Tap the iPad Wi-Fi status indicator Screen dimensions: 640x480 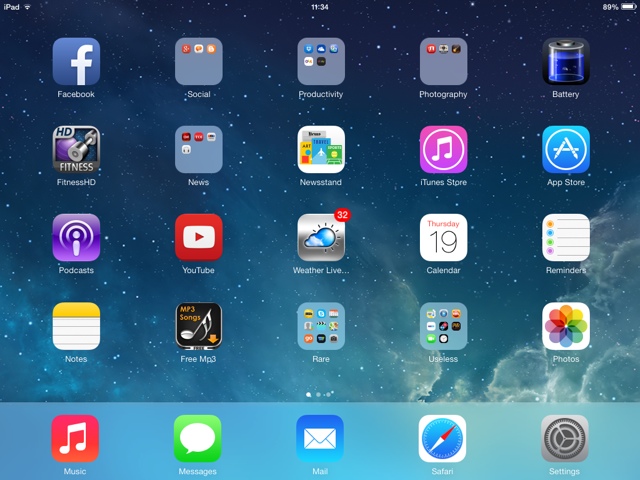click(x=17, y=7)
